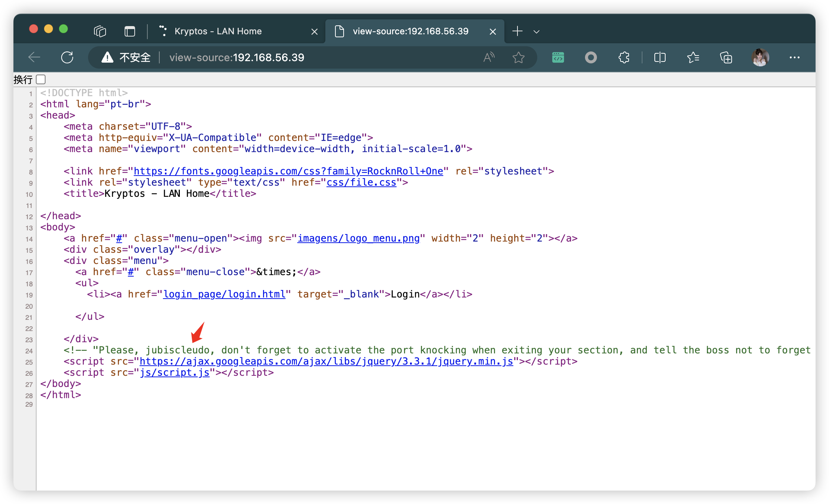Toggle the vertical tabs icon

click(x=129, y=31)
